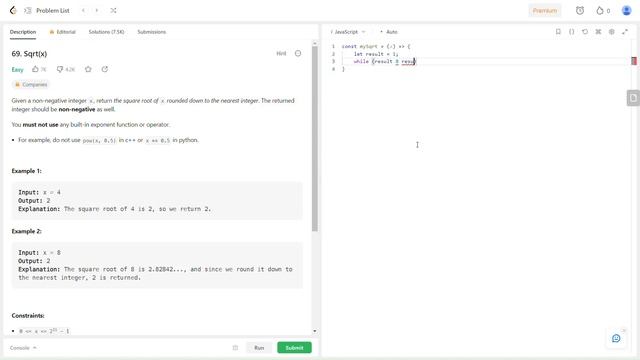Open the user profile avatar
Image resolution: width=640 pixels, height=360 pixels.
(x=626, y=11)
